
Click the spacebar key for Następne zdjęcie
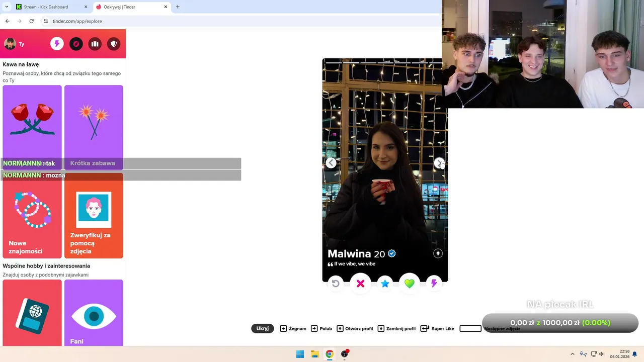pos(470,328)
